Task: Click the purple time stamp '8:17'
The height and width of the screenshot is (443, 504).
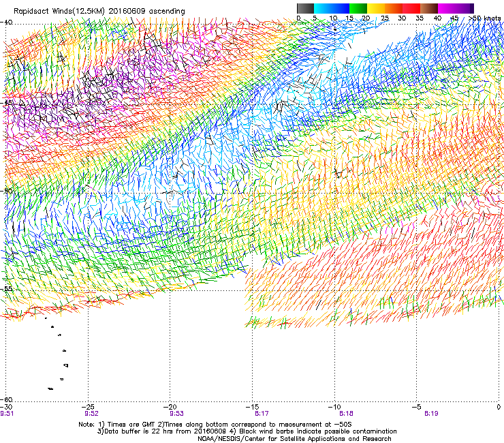Action: (262, 414)
